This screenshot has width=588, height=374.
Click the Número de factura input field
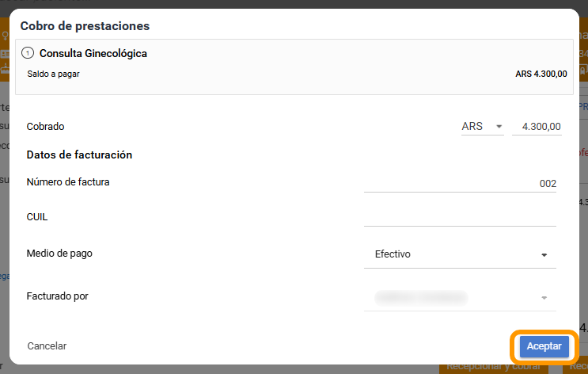(x=460, y=184)
